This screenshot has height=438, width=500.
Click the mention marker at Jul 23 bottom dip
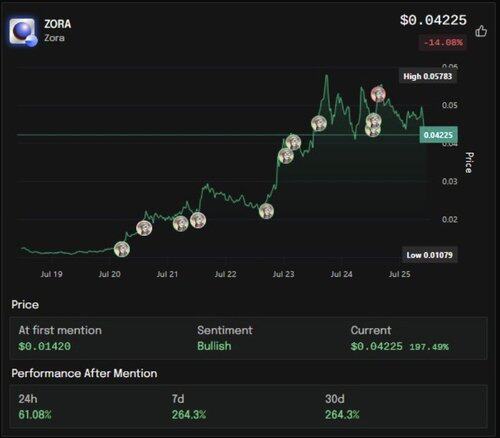pyautogui.click(x=266, y=211)
